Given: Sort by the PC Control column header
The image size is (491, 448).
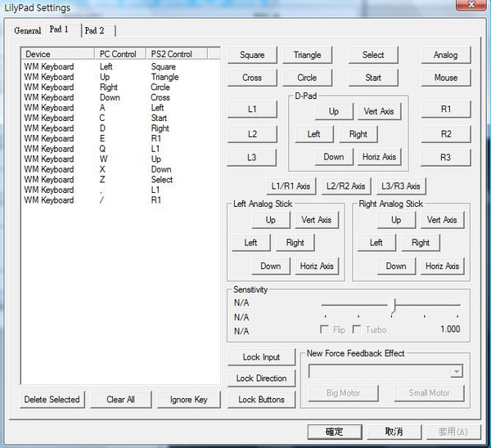Looking at the screenshot, I should pyautogui.click(x=120, y=54).
